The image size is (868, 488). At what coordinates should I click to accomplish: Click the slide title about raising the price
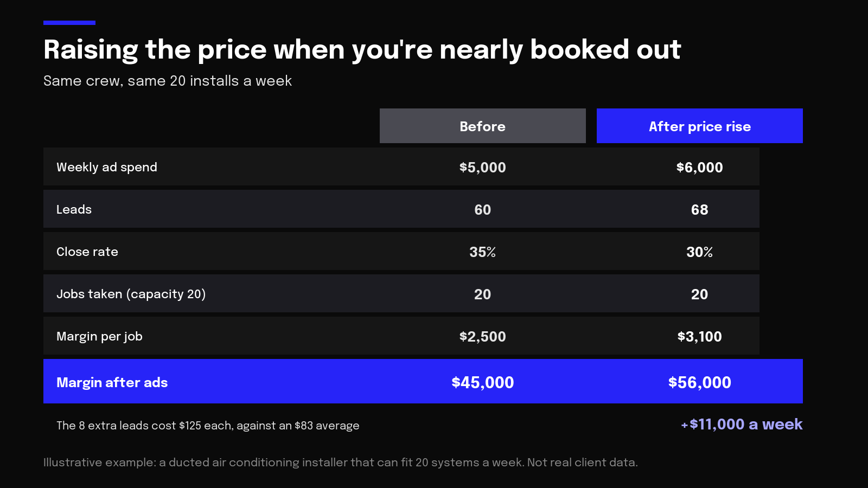[x=362, y=50]
